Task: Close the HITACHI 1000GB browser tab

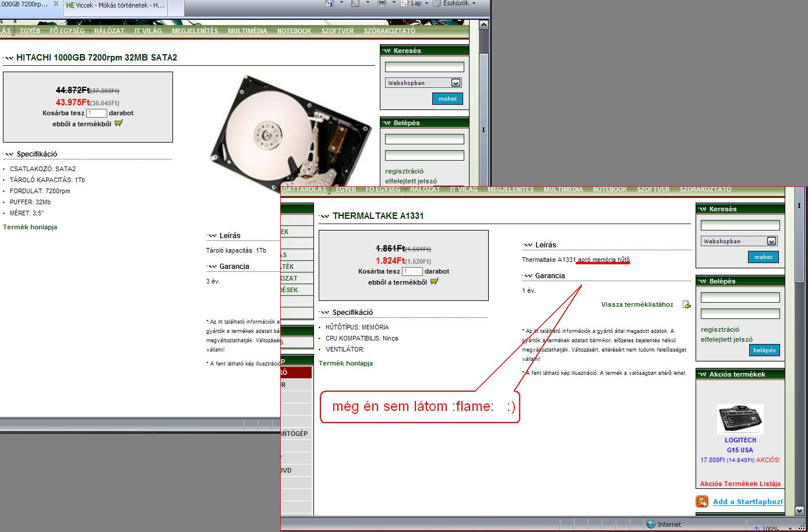Action: click(x=56, y=4)
